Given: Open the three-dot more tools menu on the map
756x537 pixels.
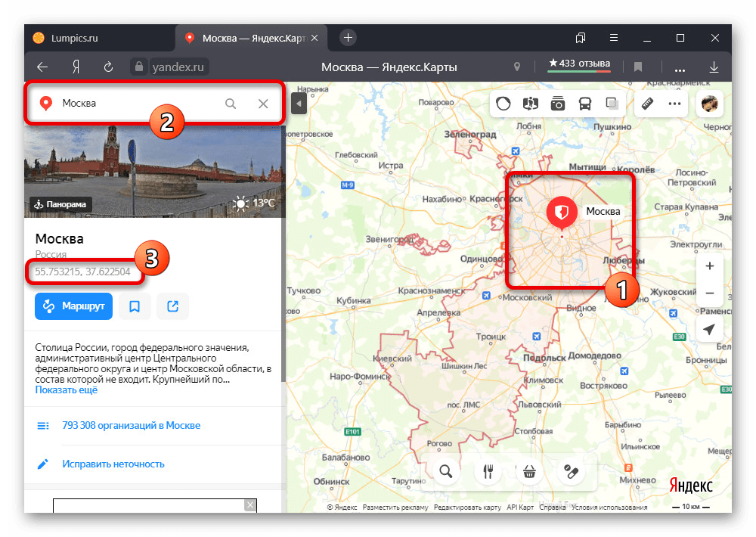Looking at the screenshot, I should point(674,104).
